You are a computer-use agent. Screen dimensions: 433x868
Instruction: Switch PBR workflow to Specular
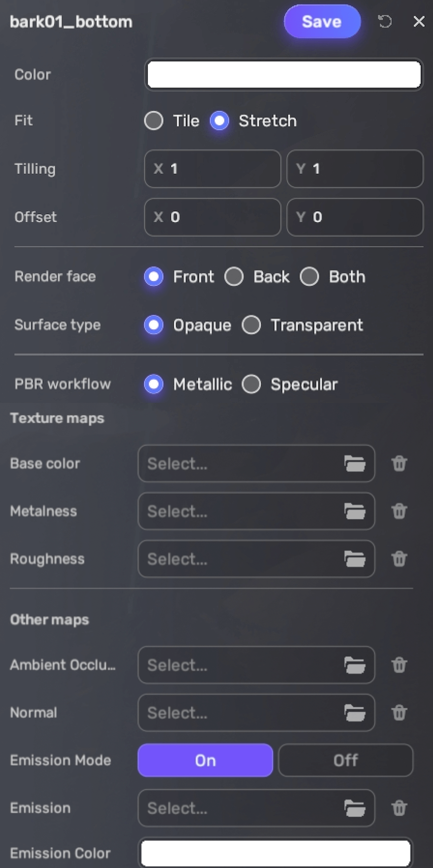click(251, 384)
